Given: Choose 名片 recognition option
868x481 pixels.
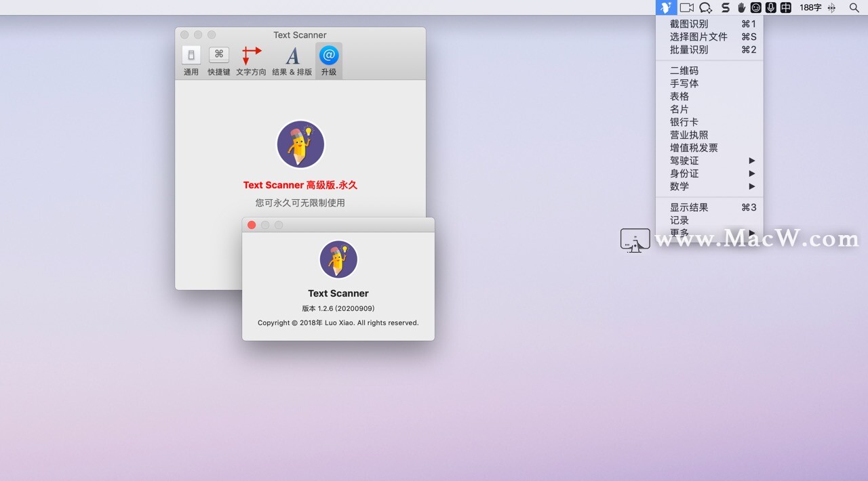Looking at the screenshot, I should [x=679, y=109].
